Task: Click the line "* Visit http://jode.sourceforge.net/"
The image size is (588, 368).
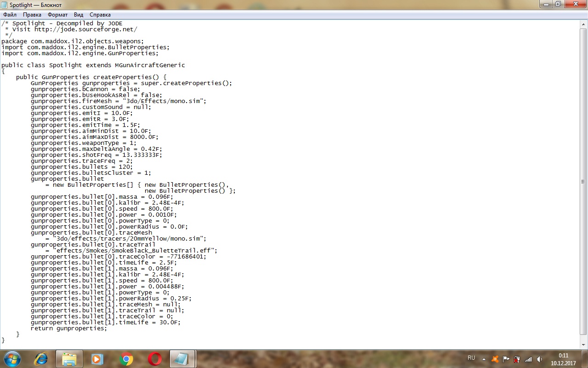Action: click(x=71, y=29)
